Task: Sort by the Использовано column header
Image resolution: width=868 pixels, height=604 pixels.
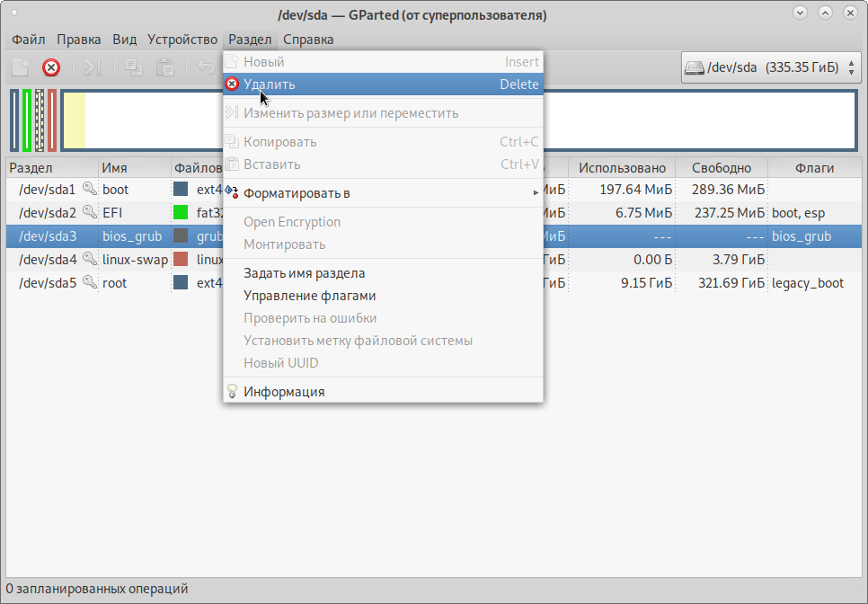Action: [x=622, y=168]
